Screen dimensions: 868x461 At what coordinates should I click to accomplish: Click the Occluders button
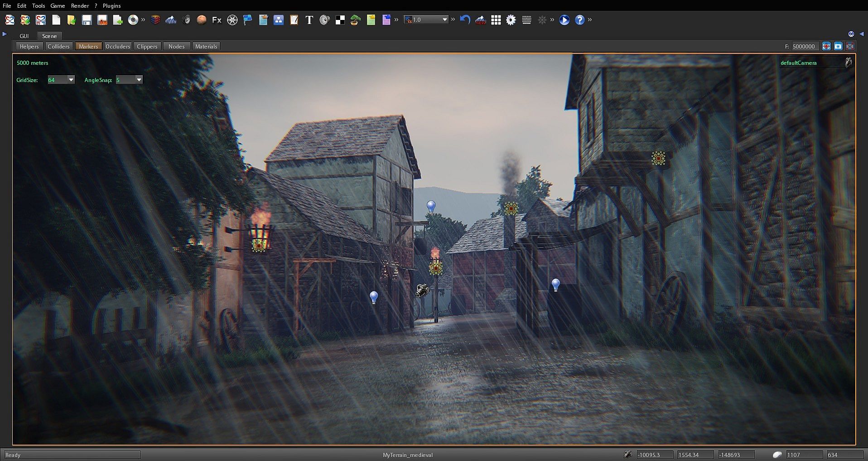118,46
